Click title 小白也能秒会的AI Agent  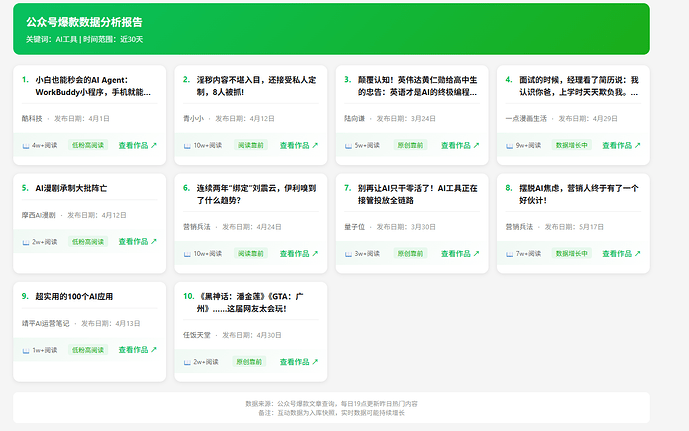(93, 86)
